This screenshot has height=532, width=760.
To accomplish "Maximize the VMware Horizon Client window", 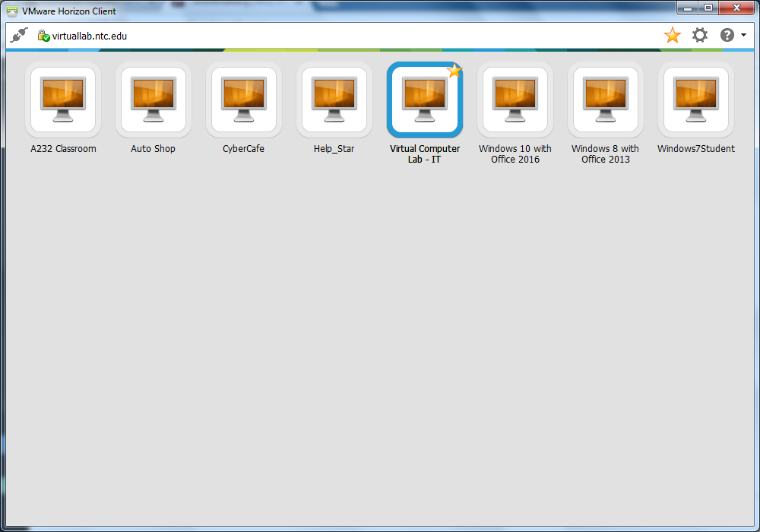I will coord(708,8).
